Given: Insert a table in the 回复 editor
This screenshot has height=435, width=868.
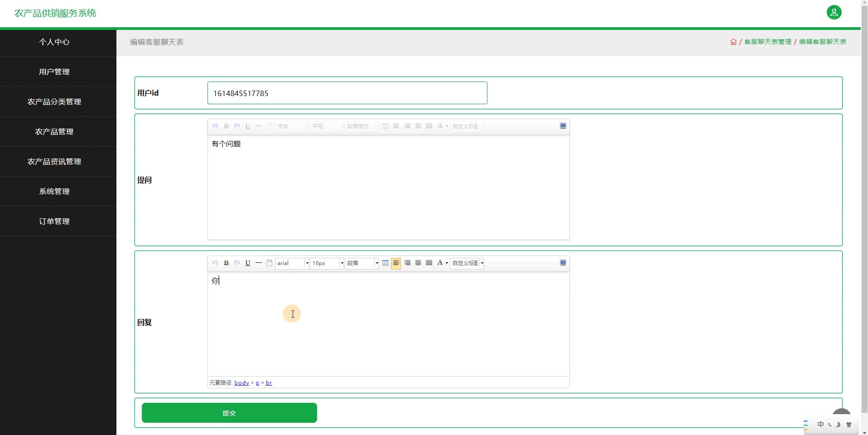Looking at the screenshot, I should tap(385, 263).
